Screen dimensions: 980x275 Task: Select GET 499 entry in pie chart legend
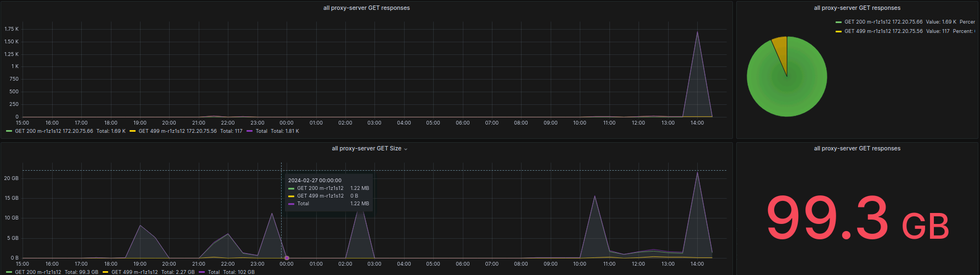[x=883, y=31]
